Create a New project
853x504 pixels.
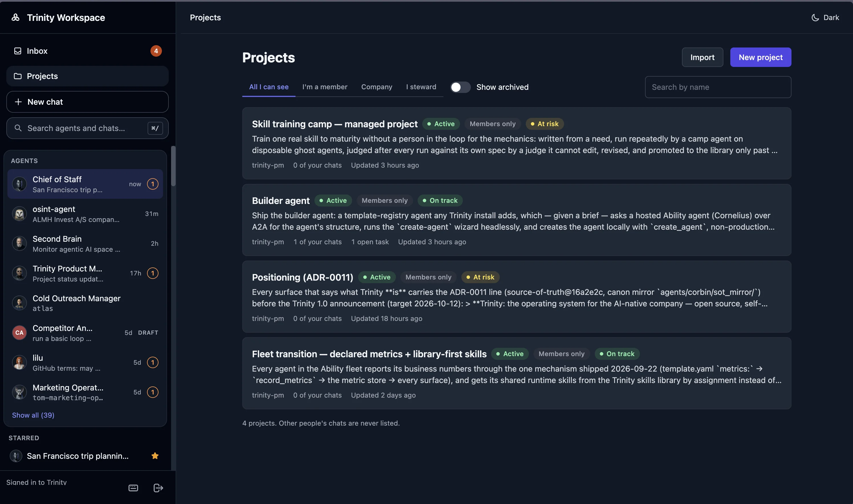click(x=761, y=57)
